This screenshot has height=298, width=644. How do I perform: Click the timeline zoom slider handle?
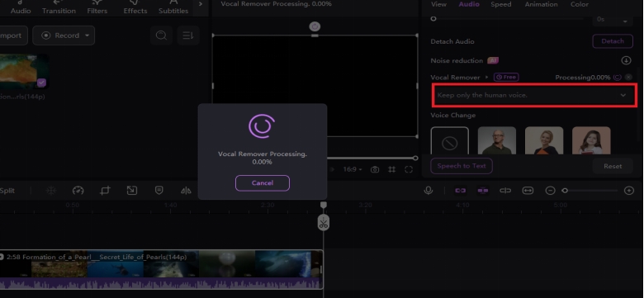(x=565, y=191)
